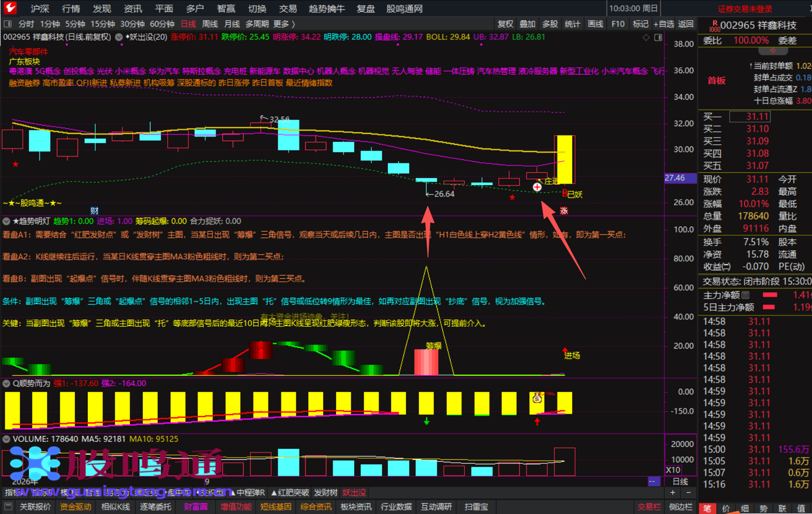Open the 行情 menu
The image size is (812, 514).
coord(71,9)
